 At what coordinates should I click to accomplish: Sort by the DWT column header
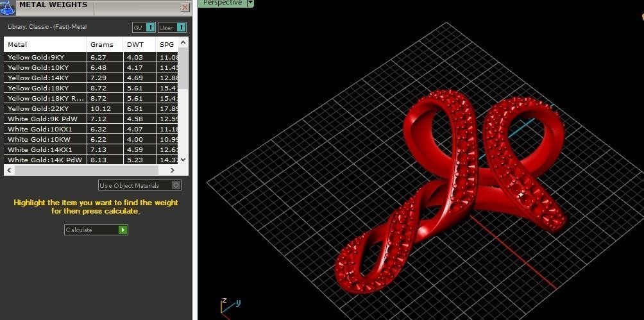pyautogui.click(x=139, y=44)
